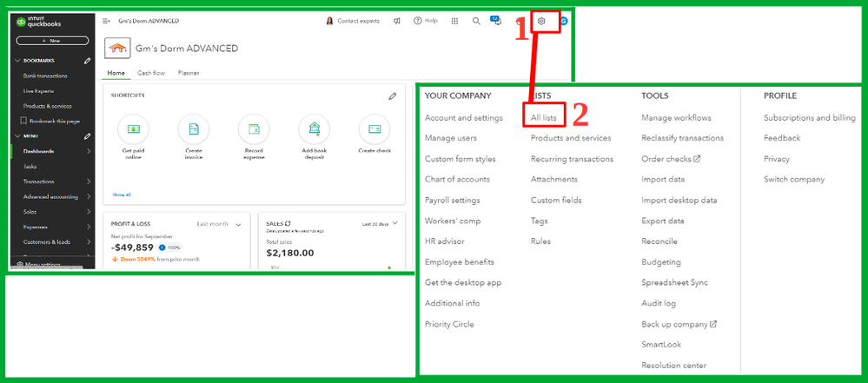Open Audit log under TOOLS
Screen dimensions: 868x383
pyautogui.click(x=659, y=303)
